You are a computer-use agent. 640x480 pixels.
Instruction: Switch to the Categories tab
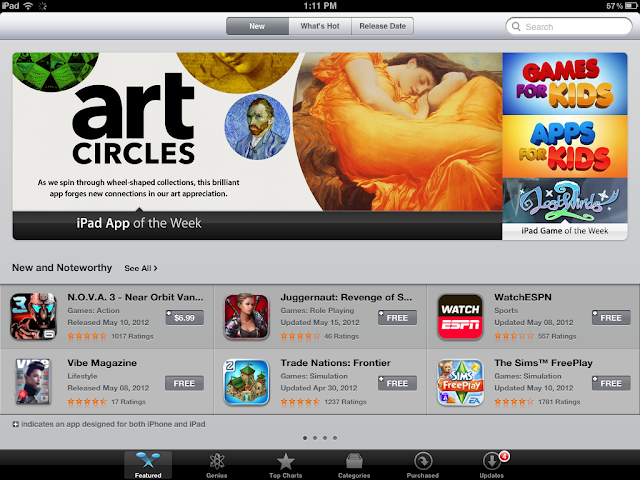point(354,464)
